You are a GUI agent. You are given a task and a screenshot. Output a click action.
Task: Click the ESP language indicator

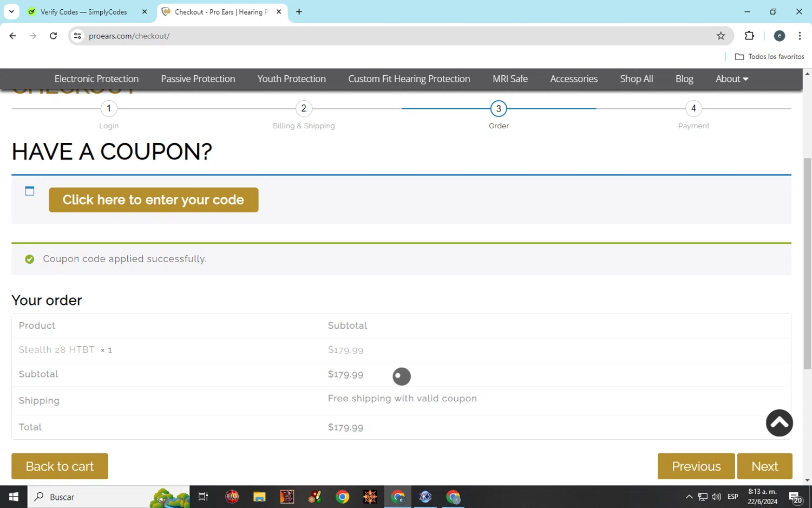coord(733,497)
